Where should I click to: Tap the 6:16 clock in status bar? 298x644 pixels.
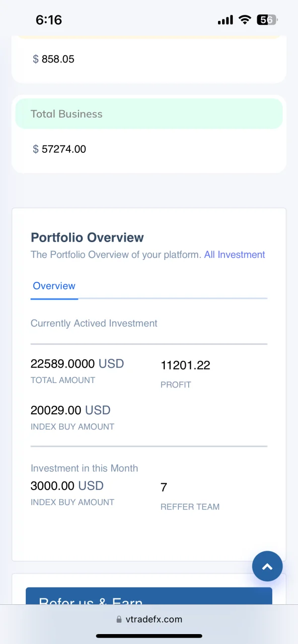pos(49,20)
